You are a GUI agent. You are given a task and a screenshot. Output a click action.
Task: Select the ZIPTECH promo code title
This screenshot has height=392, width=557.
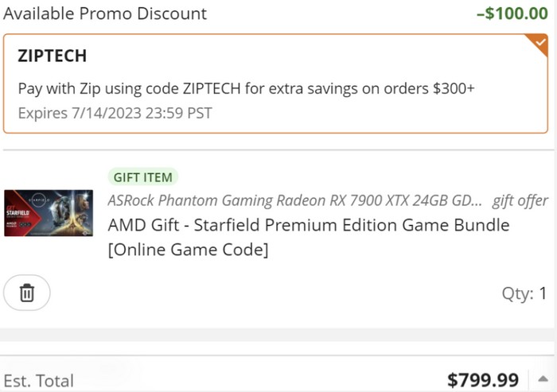coord(52,56)
